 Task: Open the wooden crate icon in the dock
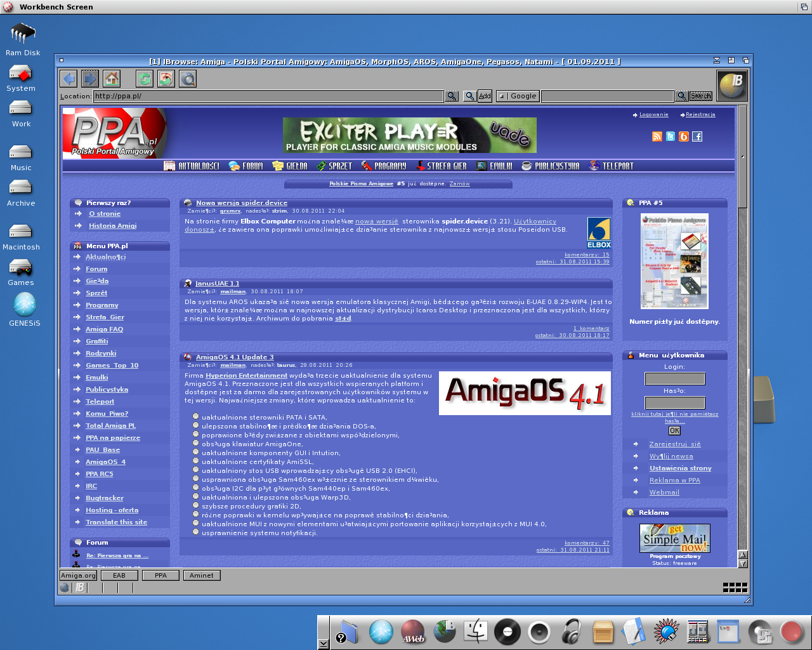pos(603,632)
